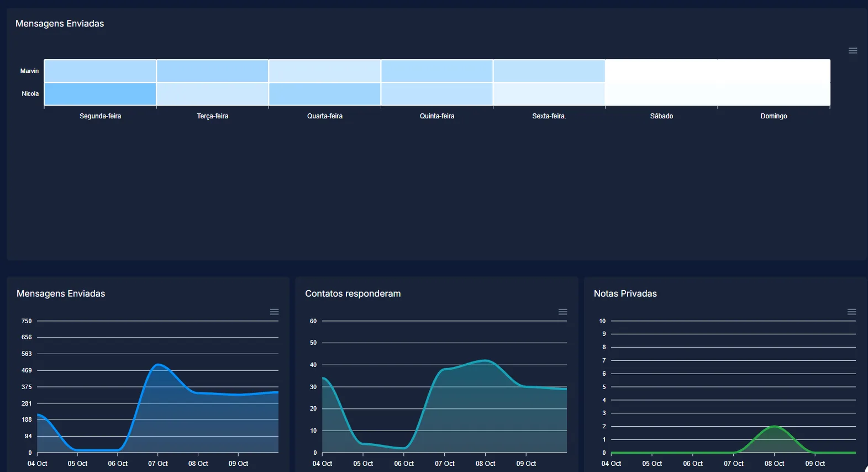Select Nicola's Terça-feira heatmap cell
868x472 pixels.
pos(213,94)
